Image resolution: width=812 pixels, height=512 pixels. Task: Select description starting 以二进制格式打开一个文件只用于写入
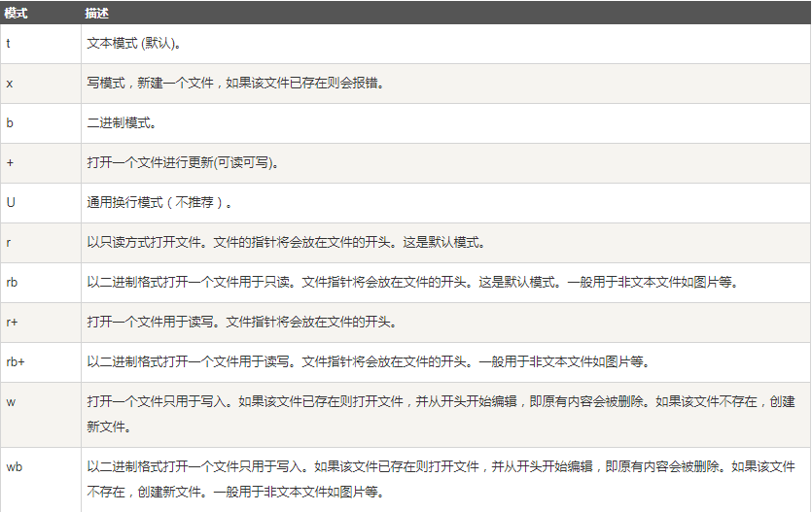click(x=441, y=479)
